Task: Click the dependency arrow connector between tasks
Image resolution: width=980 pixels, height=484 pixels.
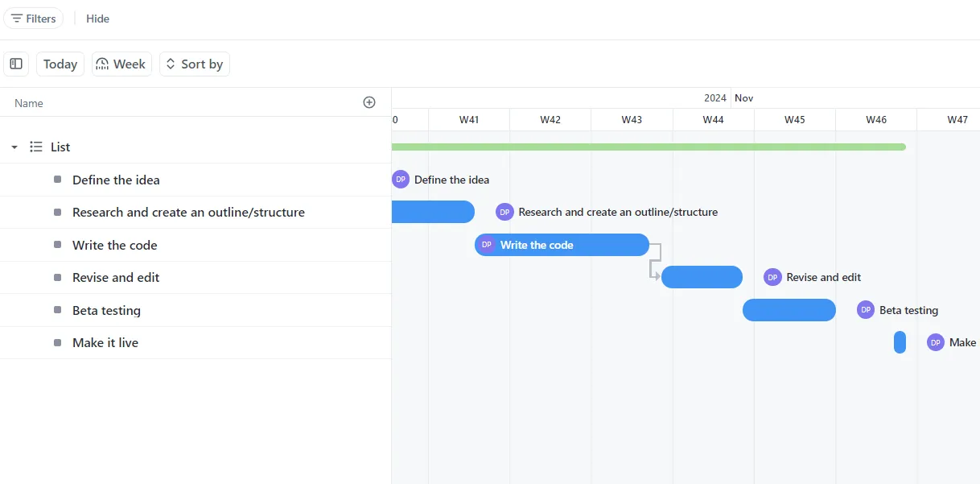Action: pos(655,261)
